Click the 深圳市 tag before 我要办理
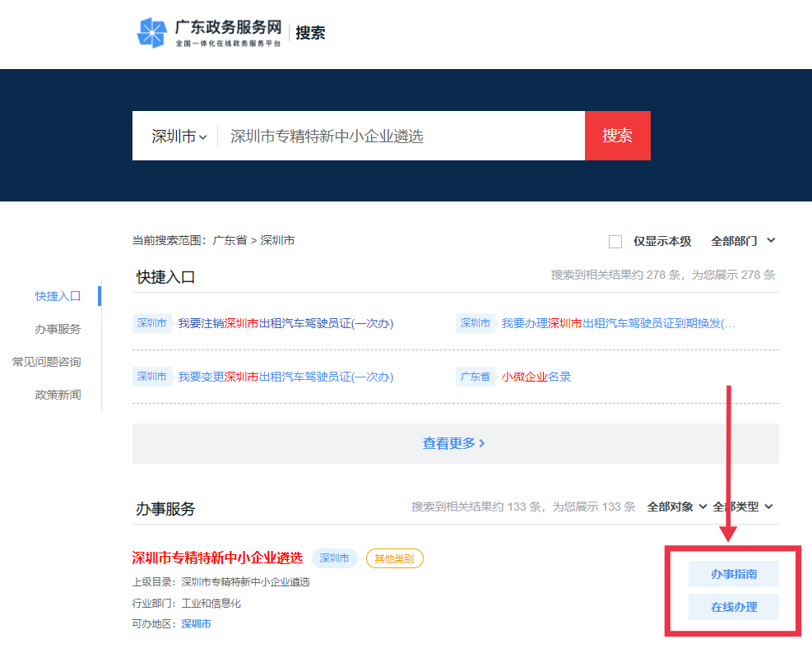 pos(475,323)
